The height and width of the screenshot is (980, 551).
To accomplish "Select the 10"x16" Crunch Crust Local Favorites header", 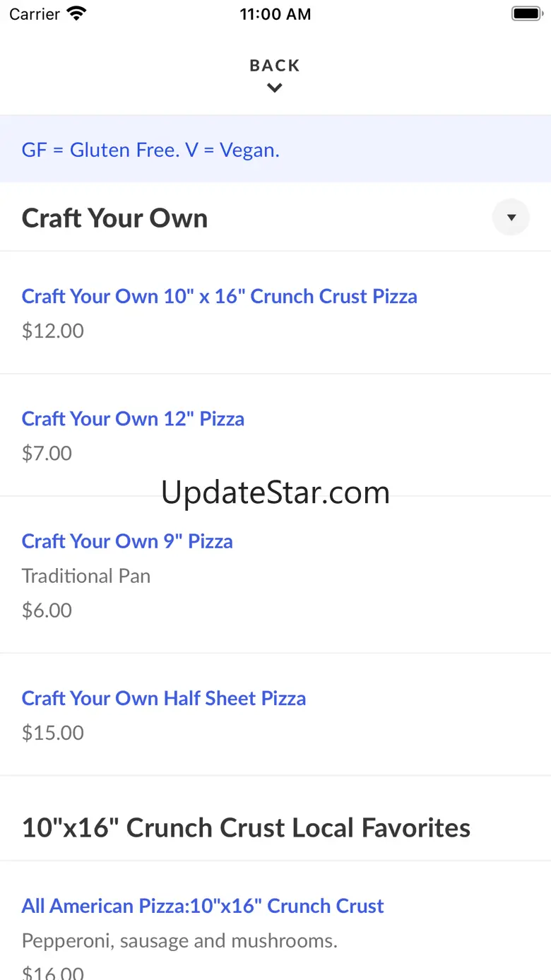I will (246, 827).
